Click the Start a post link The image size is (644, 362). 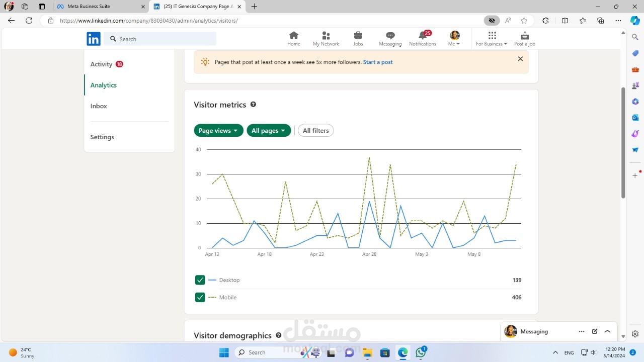tap(378, 62)
